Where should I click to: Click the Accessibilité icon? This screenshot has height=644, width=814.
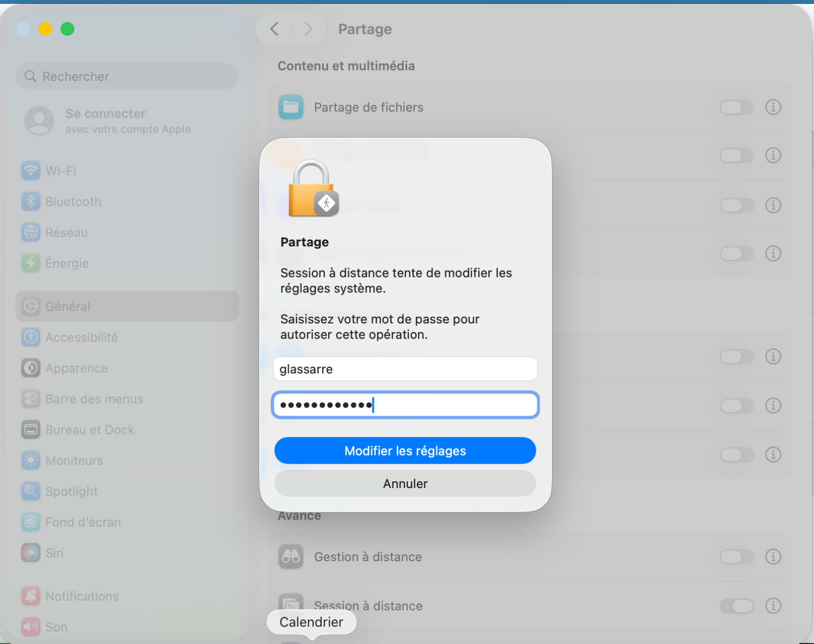[31, 337]
